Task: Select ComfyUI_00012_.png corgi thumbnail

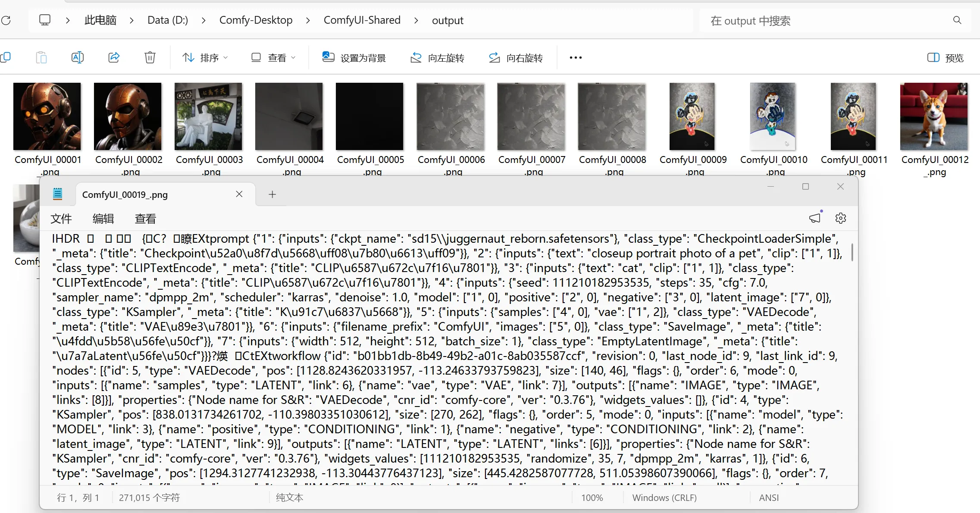Action: (x=934, y=116)
